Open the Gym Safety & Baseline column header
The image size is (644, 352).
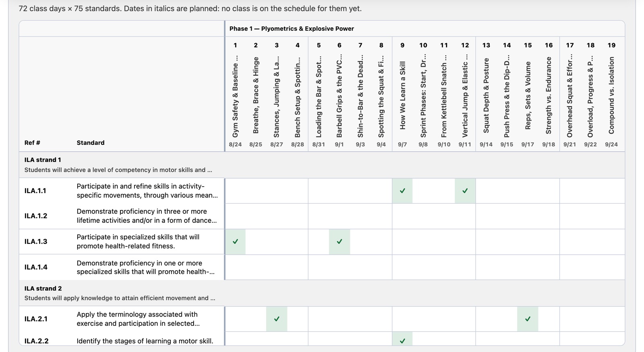[x=235, y=95]
